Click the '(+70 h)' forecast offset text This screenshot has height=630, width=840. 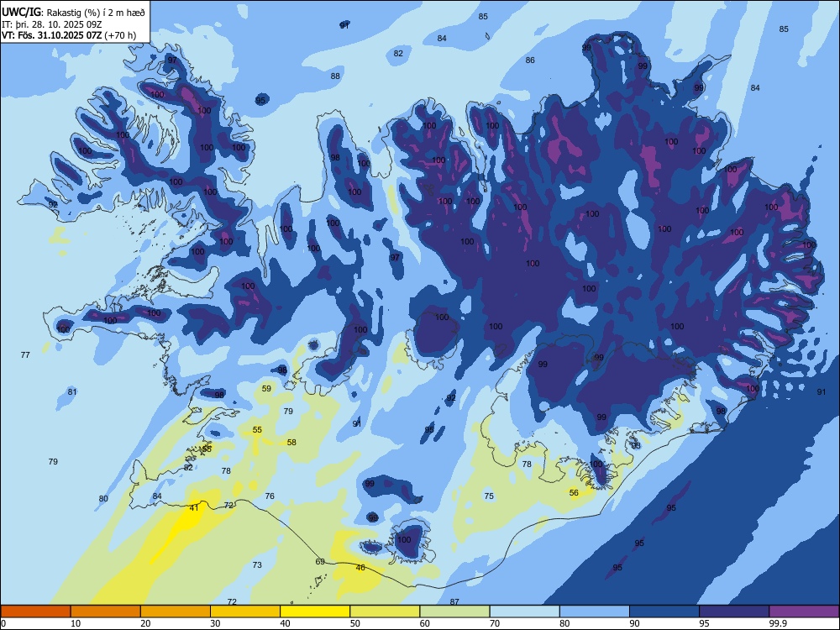pos(120,36)
